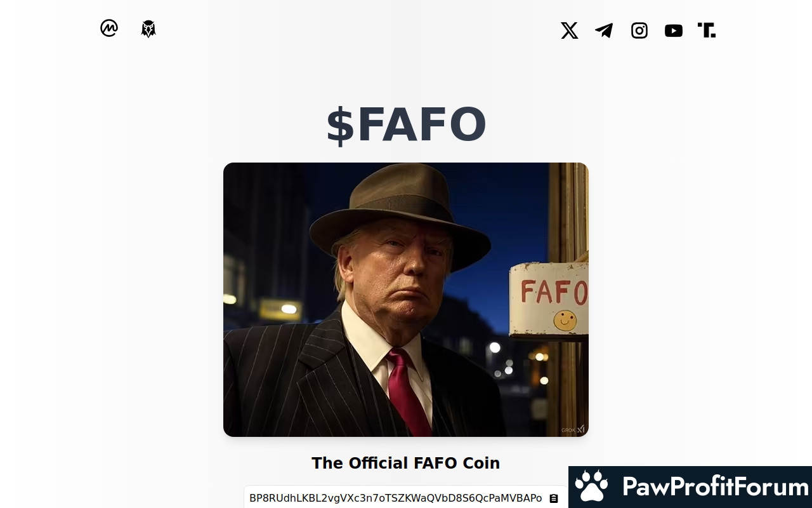Viewport: 812px width, 508px height.
Task: Visit the X (Twitter) profile icon
Action: pyautogui.click(x=570, y=30)
